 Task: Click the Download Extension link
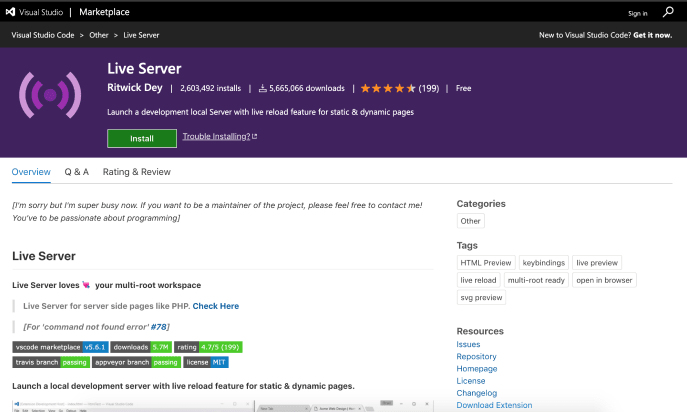pyautogui.click(x=494, y=405)
